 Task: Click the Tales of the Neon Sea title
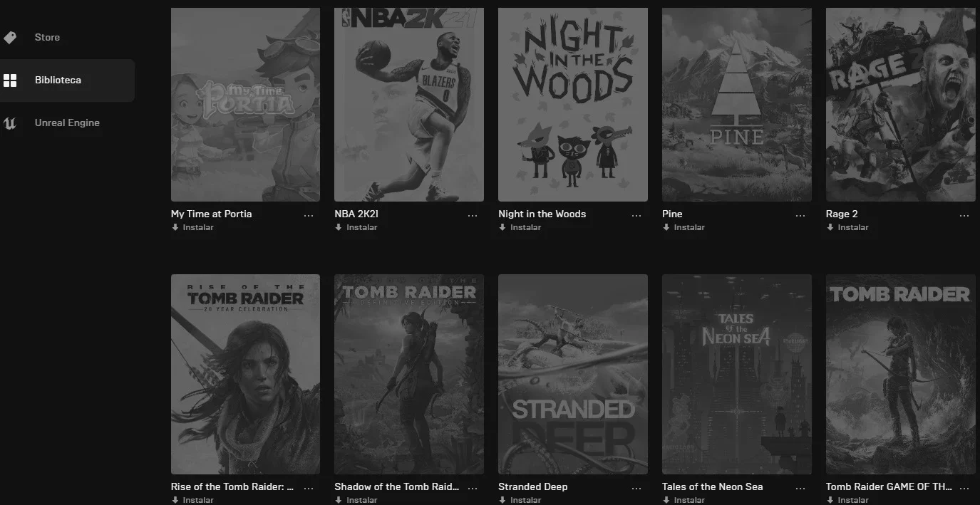click(x=713, y=486)
